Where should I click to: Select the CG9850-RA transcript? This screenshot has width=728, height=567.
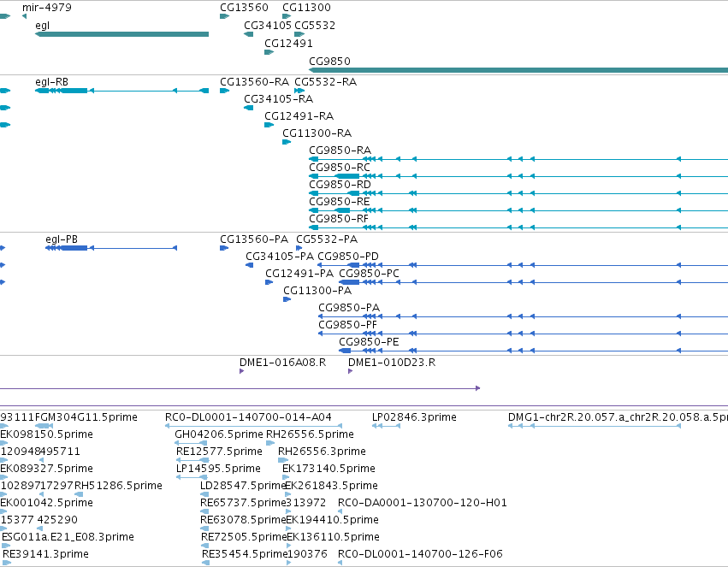click(x=518, y=159)
